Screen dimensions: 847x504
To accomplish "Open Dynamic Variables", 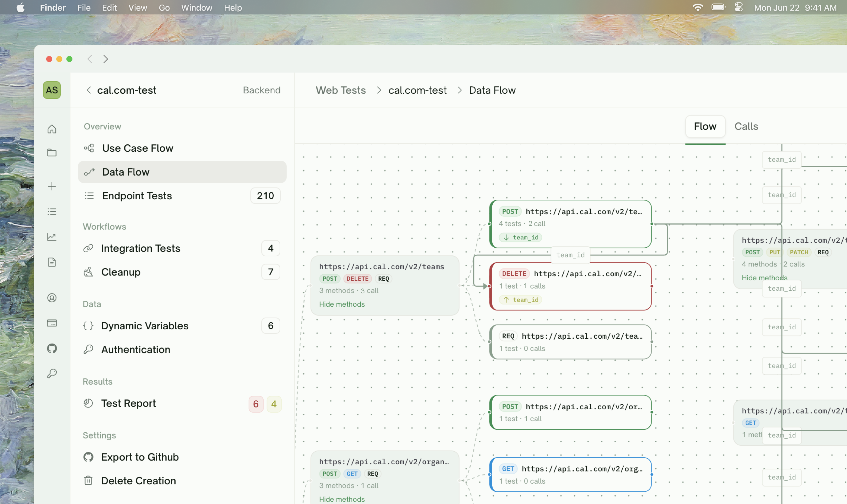I will point(182,326).
